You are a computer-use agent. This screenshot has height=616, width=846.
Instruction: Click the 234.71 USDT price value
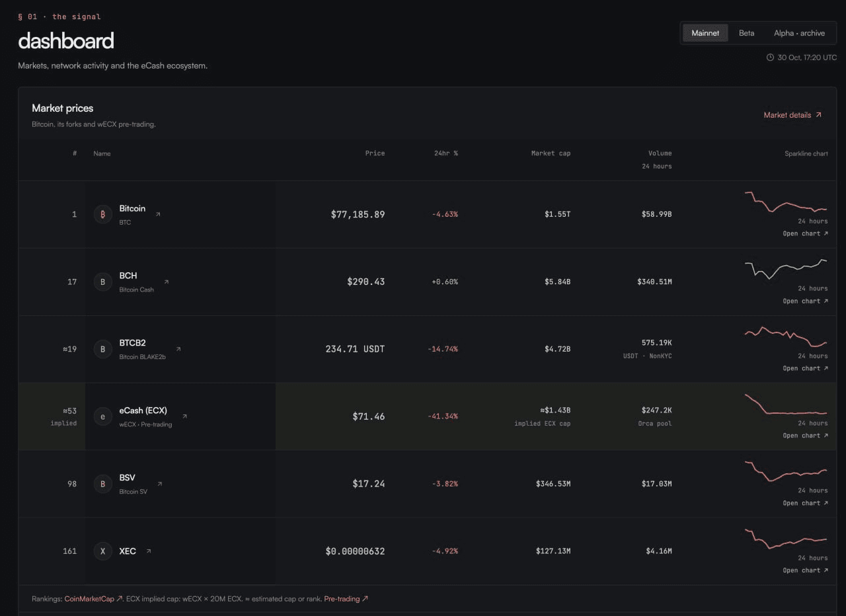[355, 349]
